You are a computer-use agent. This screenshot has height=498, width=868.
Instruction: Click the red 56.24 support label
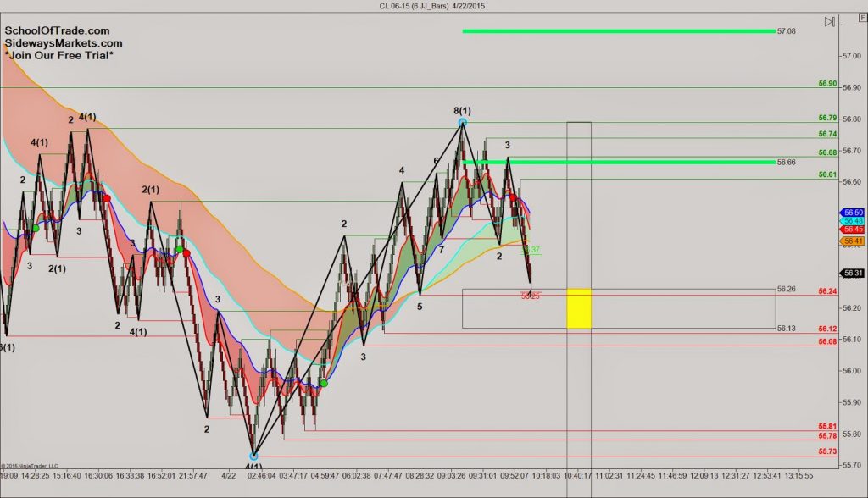tap(827, 291)
